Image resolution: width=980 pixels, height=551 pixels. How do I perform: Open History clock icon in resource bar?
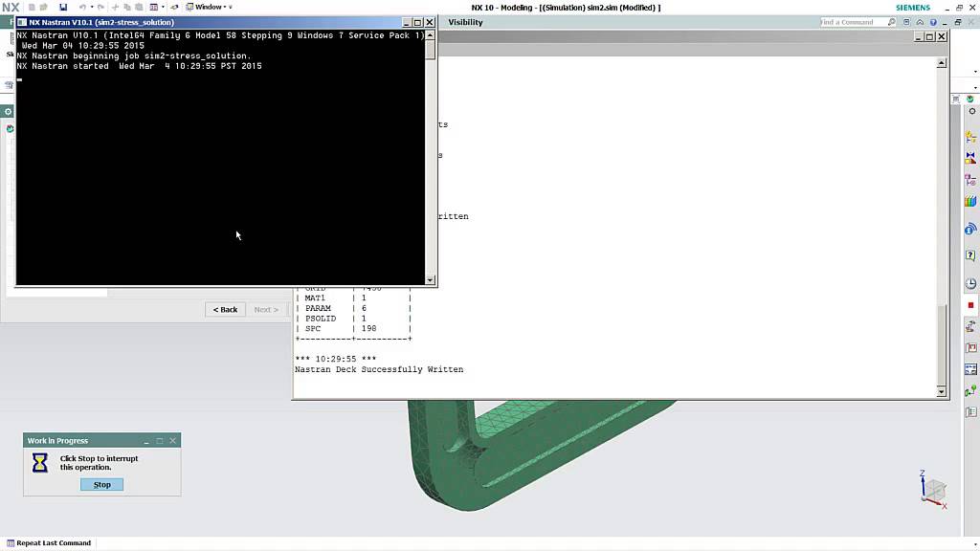click(x=970, y=283)
